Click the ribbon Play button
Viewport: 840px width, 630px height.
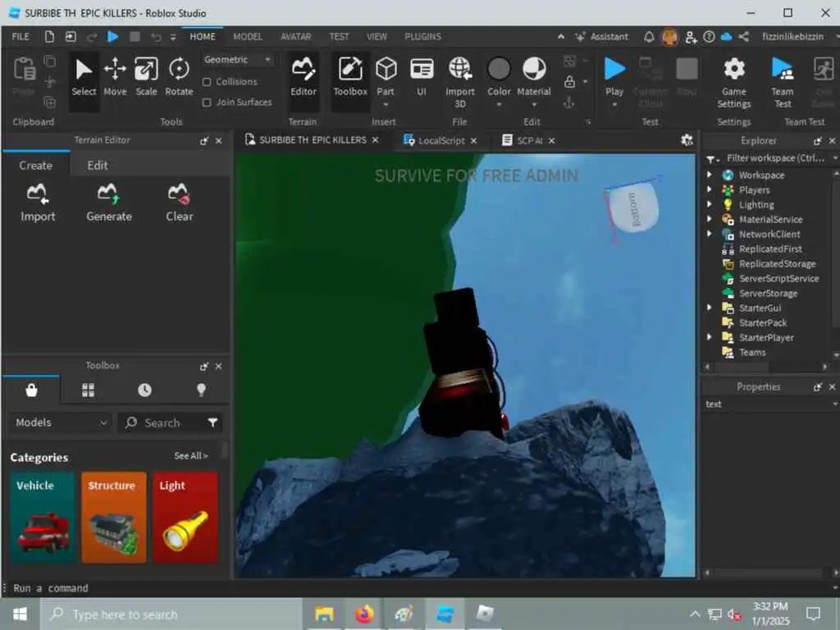point(614,76)
